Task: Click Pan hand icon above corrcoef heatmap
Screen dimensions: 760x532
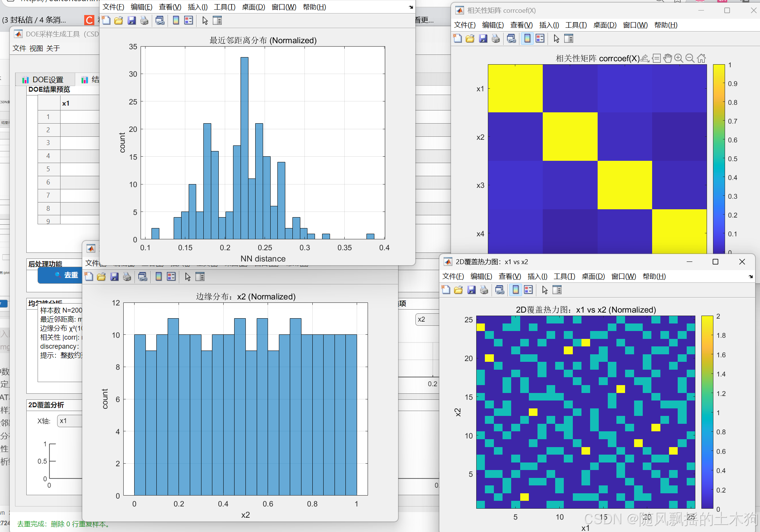Action: point(668,58)
